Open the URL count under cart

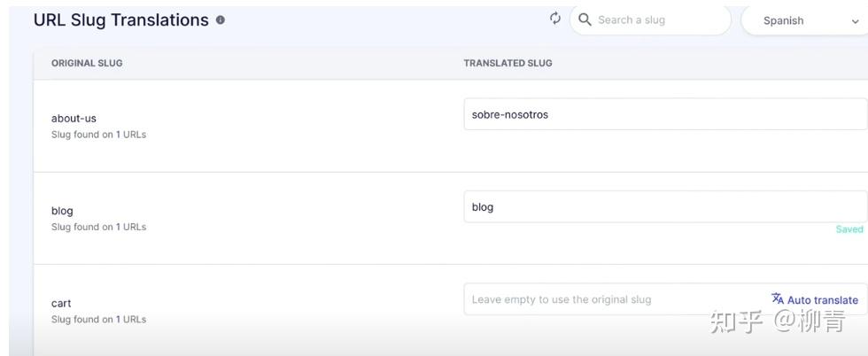119,319
